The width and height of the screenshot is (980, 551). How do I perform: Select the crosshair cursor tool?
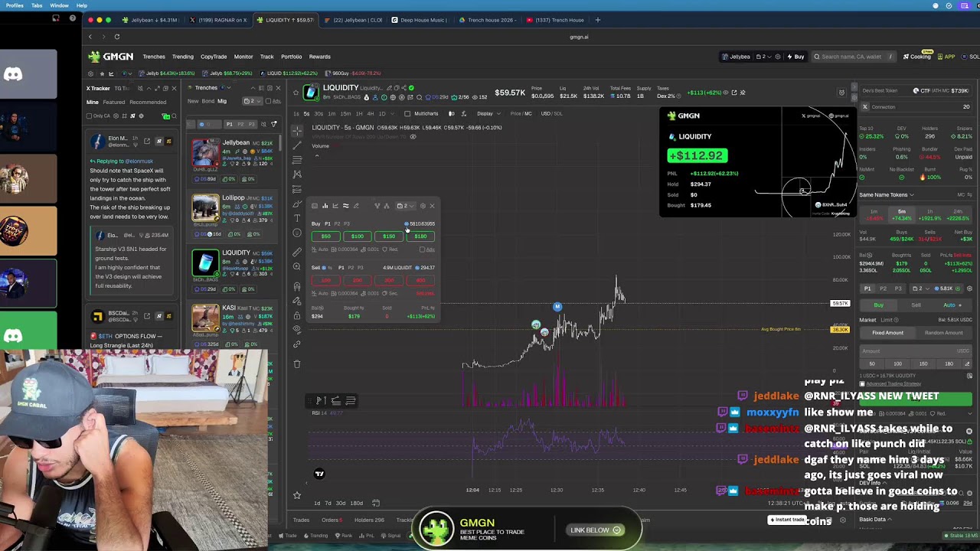coord(297,130)
